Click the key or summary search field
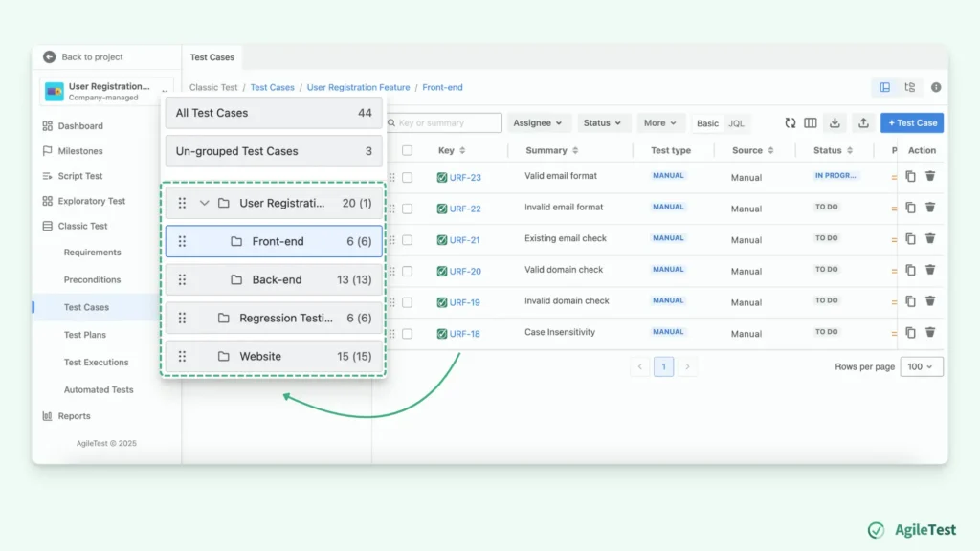This screenshot has width=980, height=551. (x=444, y=123)
